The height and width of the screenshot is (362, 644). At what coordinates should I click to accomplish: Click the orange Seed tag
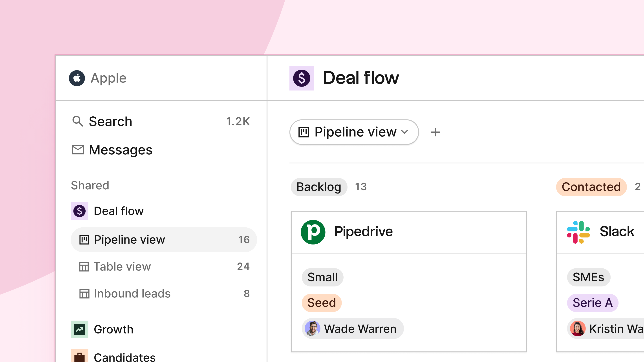pos(321,303)
